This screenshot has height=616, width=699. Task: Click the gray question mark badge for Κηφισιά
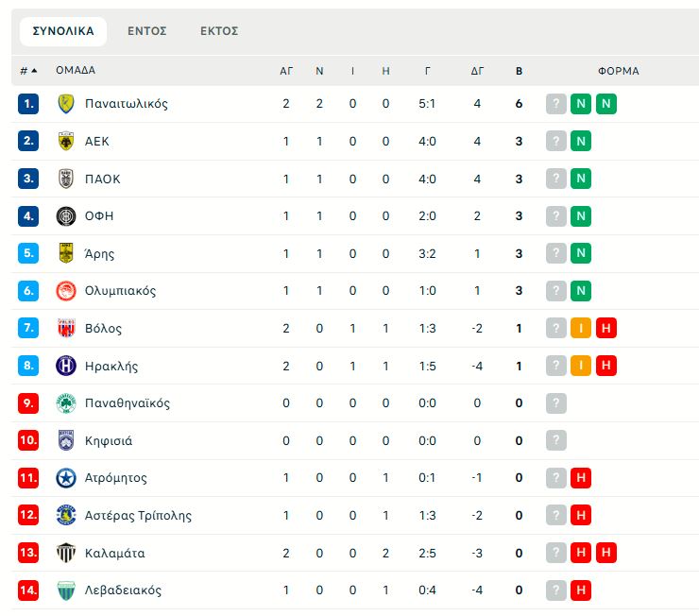[x=556, y=440]
